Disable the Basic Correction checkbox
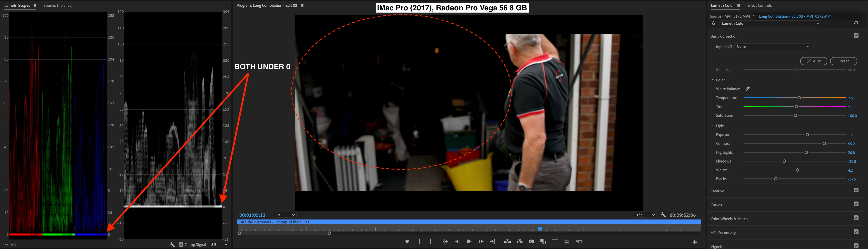Image resolution: width=868 pixels, height=249 pixels. [856, 36]
